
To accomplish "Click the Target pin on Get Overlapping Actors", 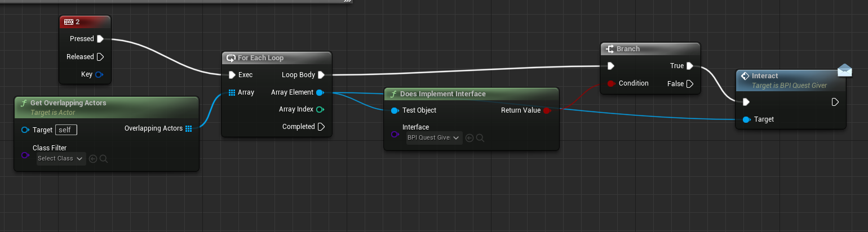I will (25, 130).
